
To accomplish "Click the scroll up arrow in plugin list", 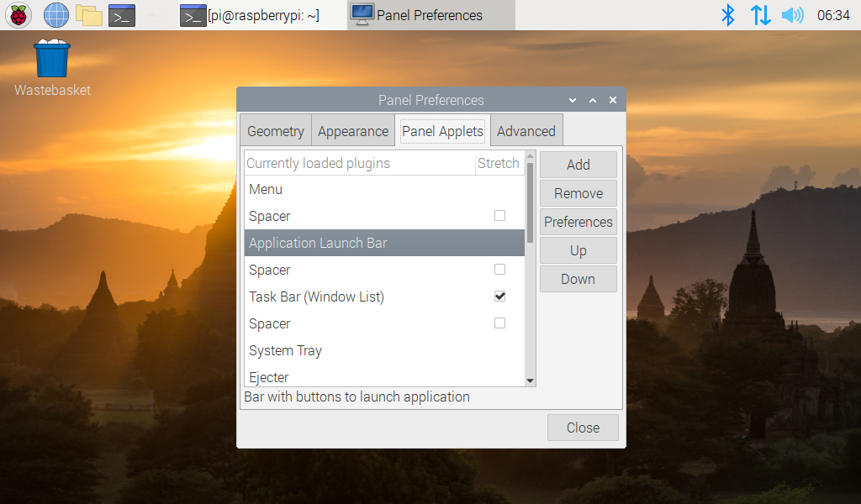I will pos(530,155).
